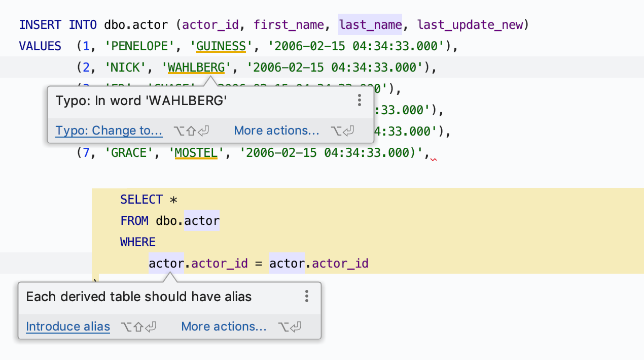Place the cursor on the underlined 'MOSTEL' string
The image size is (644, 360).
coord(196,153)
